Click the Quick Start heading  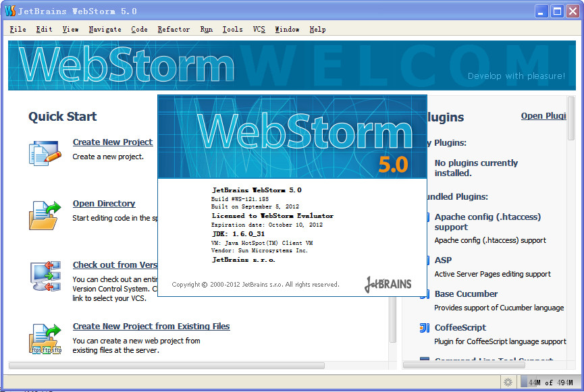click(62, 117)
